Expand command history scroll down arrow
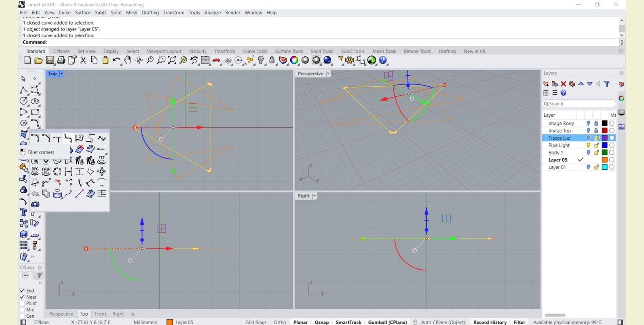The height and width of the screenshot is (325, 644). coord(622,35)
